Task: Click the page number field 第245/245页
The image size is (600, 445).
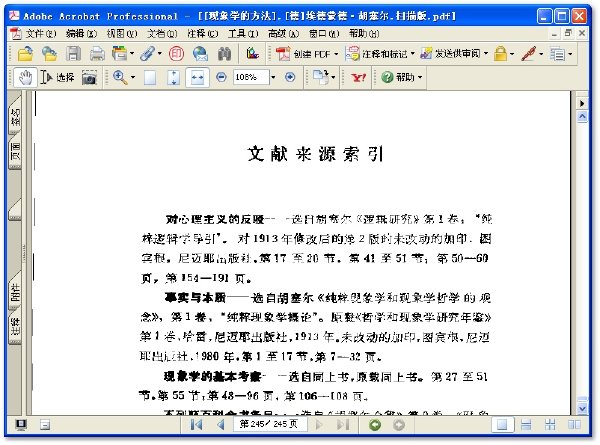Action: (270, 424)
